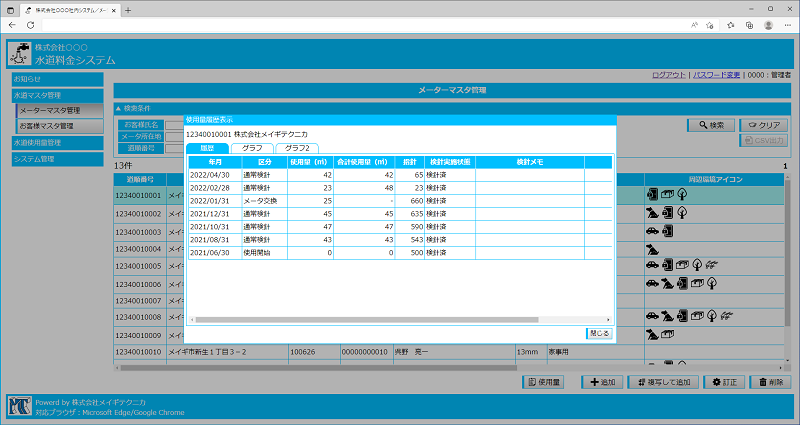Go back with the browser back arrow
This screenshot has height=425, width=800.
12,25
